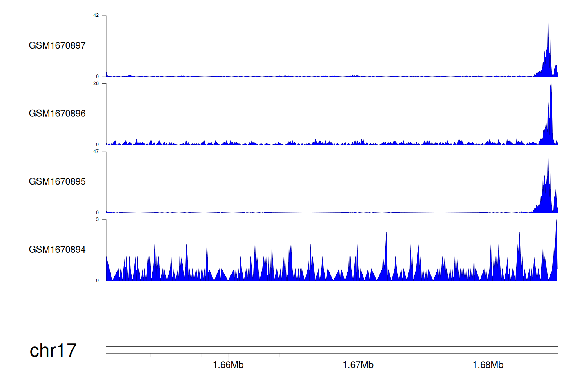Select the 1.67Mb genomic coordinate label
Screen dimensions: 588x384
click(x=358, y=365)
